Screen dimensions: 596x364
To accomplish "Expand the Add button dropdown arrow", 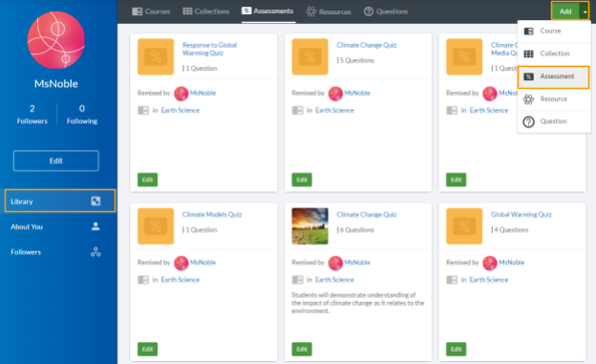I will click(x=585, y=11).
